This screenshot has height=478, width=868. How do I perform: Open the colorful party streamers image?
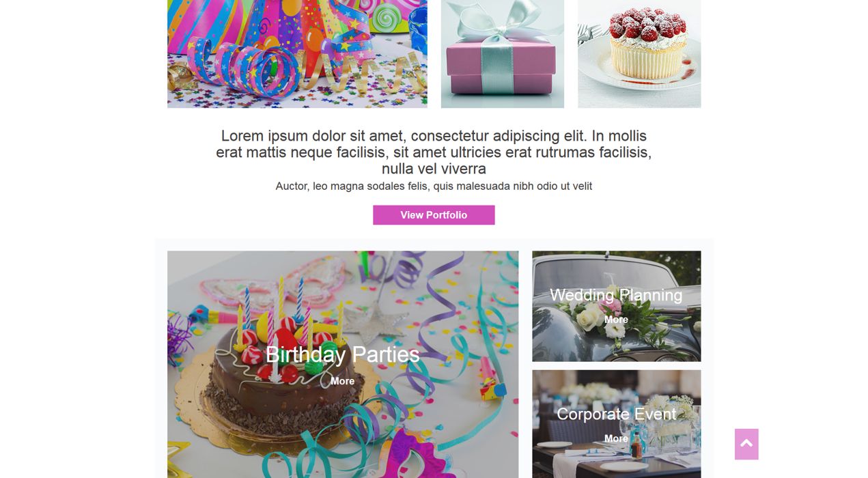[x=297, y=54]
